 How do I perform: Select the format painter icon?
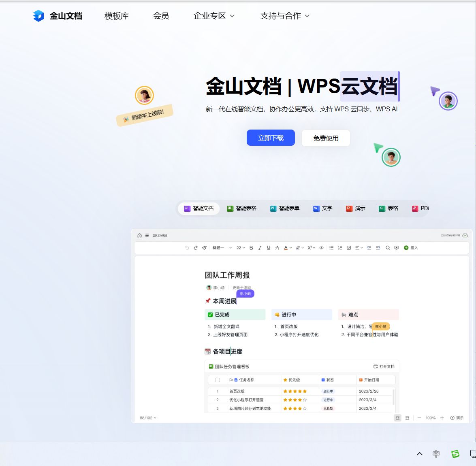click(x=204, y=248)
